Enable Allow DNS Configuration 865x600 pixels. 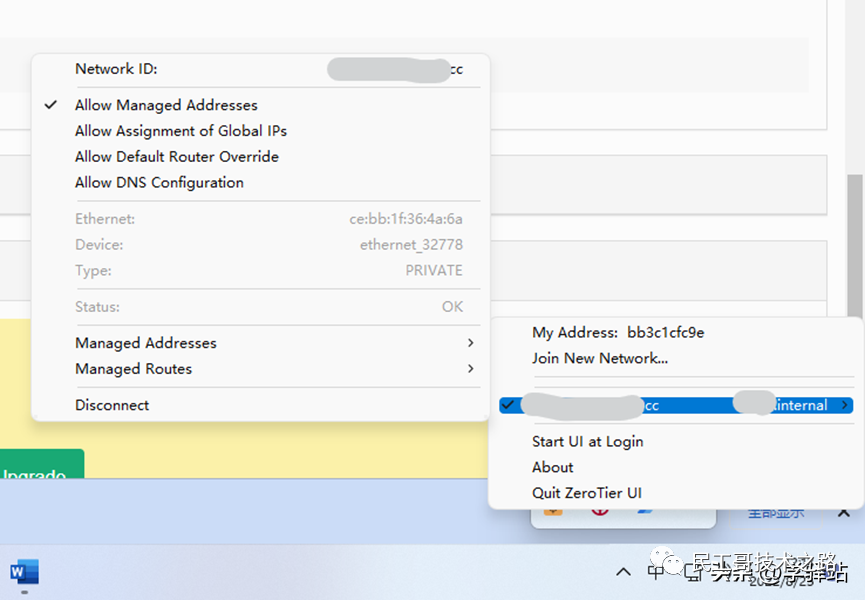pos(260,183)
